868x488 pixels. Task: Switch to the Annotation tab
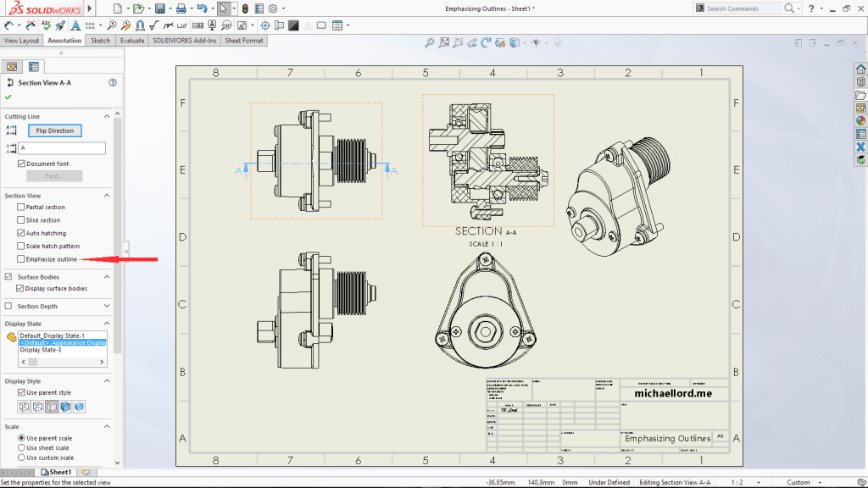pyautogui.click(x=64, y=41)
